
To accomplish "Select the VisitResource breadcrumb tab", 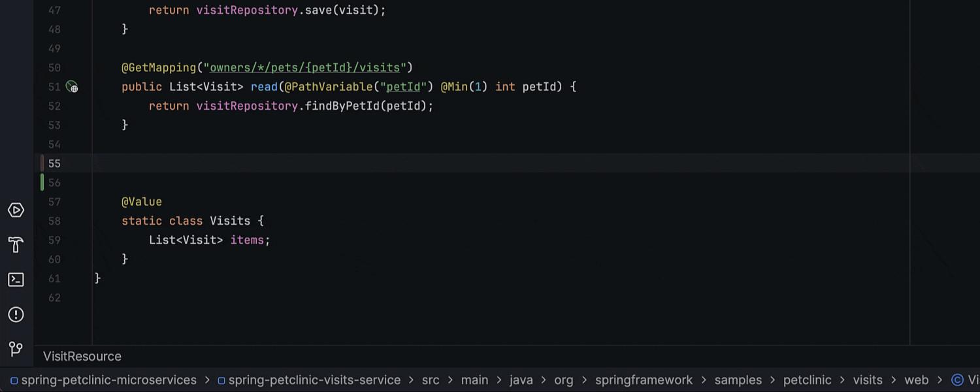I will coord(82,356).
